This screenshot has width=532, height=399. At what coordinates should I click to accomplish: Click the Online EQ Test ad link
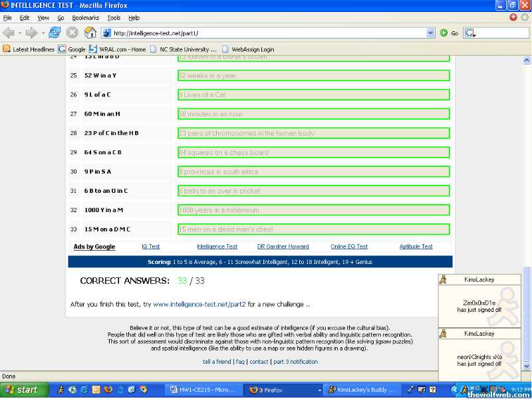point(349,247)
